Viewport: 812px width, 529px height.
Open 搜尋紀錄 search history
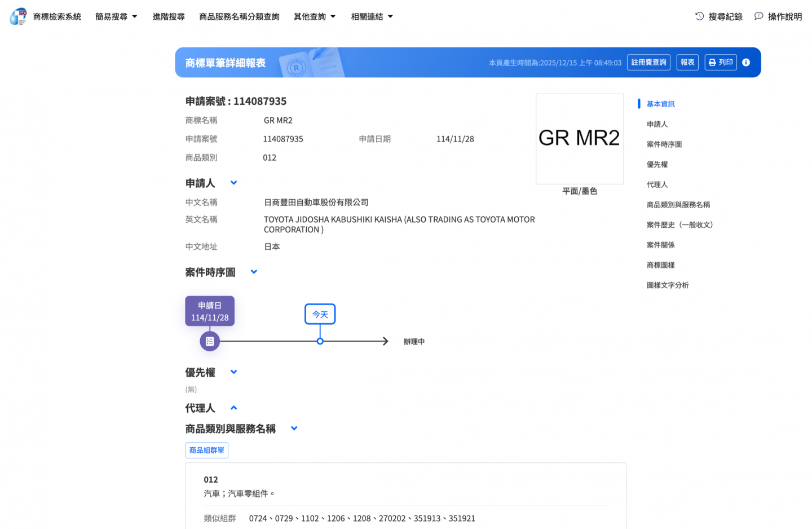(719, 16)
